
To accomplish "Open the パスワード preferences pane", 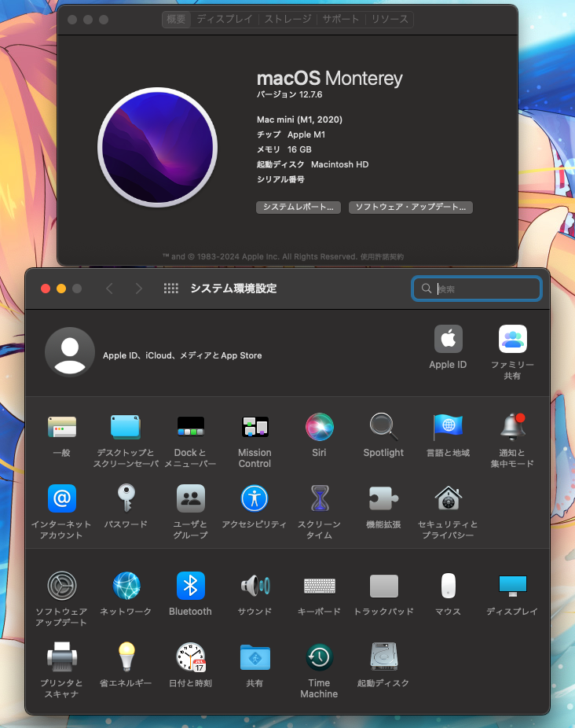I will point(126,498).
